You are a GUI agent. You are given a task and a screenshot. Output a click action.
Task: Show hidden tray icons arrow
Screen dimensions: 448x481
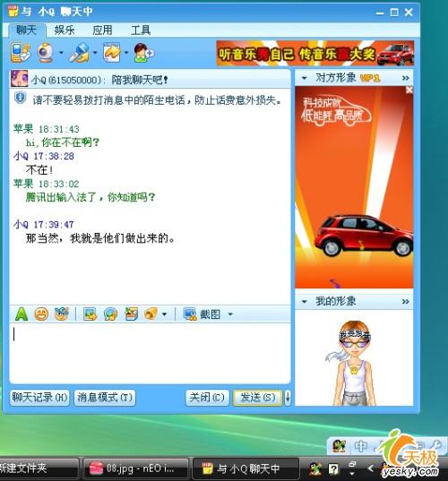point(371,468)
